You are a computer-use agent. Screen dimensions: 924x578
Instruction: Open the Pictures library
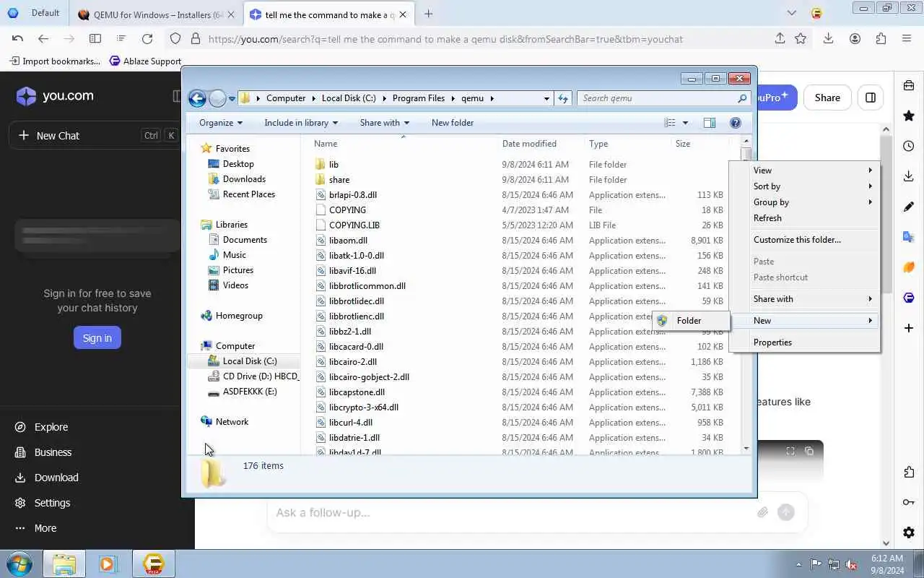237,270
